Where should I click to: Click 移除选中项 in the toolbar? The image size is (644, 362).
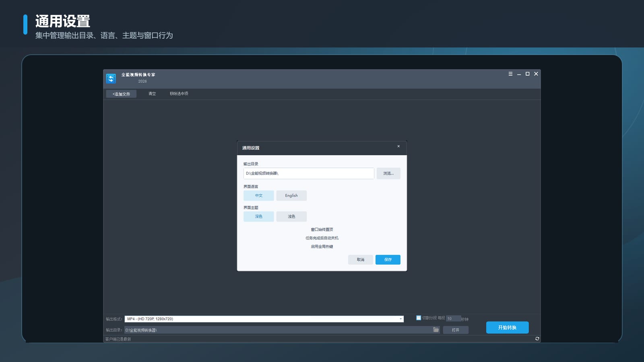click(x=179, y=94)
